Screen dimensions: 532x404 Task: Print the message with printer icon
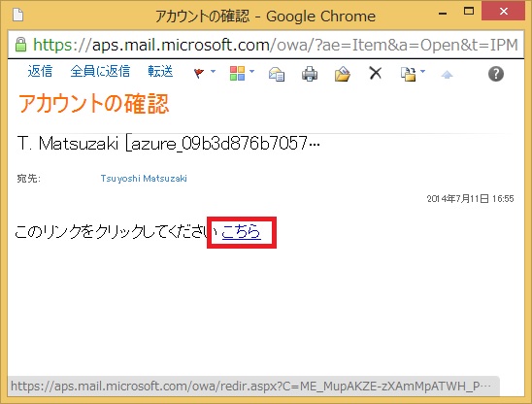coord(310,74)
